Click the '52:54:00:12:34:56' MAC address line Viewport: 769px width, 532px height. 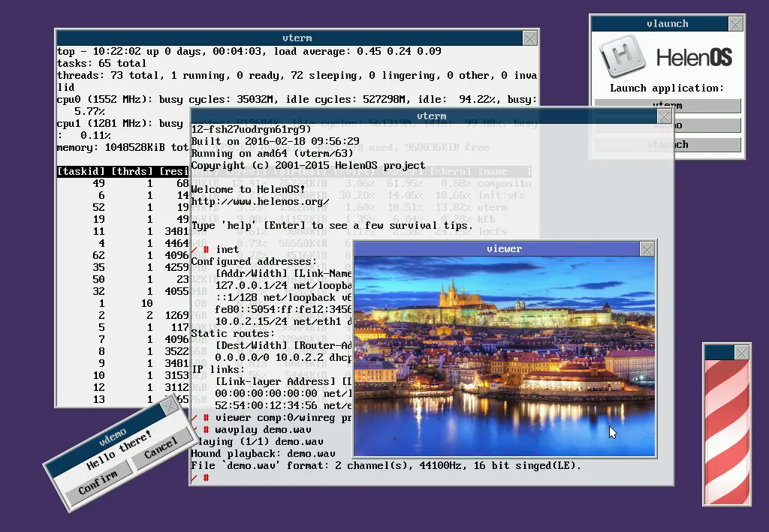pyautogui.click(x=283, y=406)
